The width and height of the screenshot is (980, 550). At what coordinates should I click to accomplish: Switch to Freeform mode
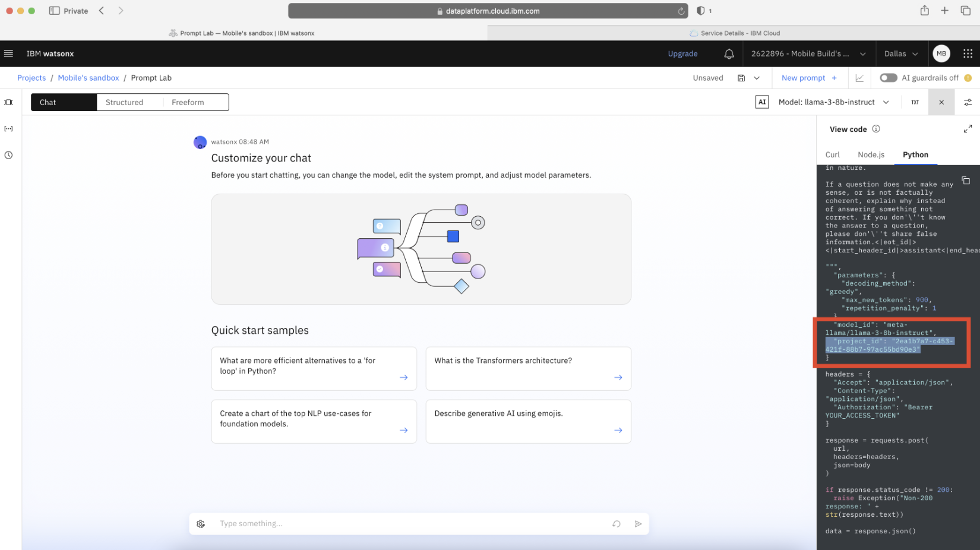click(188, 102)
